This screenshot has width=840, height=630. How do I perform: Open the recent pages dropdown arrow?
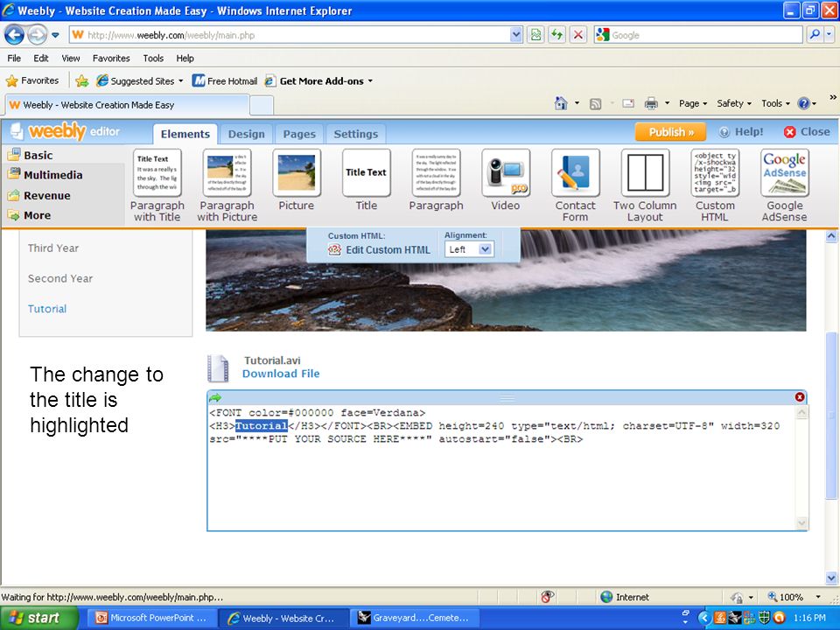[55, 35]
